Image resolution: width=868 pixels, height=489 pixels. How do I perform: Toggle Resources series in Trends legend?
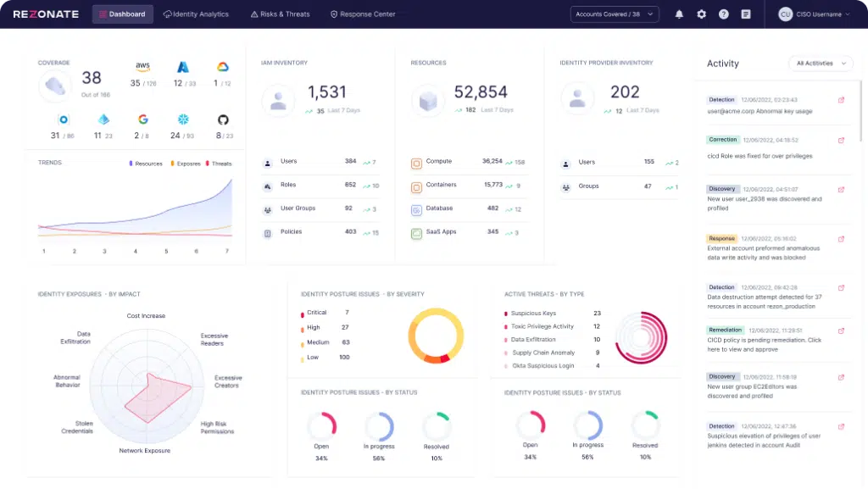(x=146, y=164)
